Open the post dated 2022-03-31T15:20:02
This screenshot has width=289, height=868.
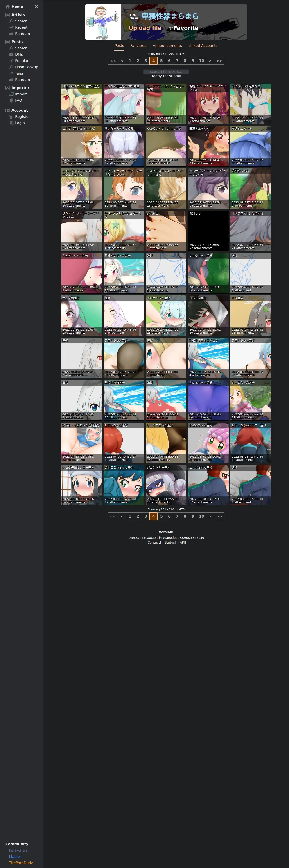tap(208, 443)
